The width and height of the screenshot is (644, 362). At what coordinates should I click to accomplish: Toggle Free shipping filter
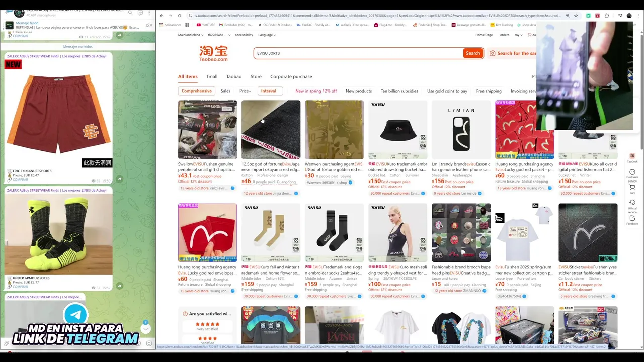point(489,91)
